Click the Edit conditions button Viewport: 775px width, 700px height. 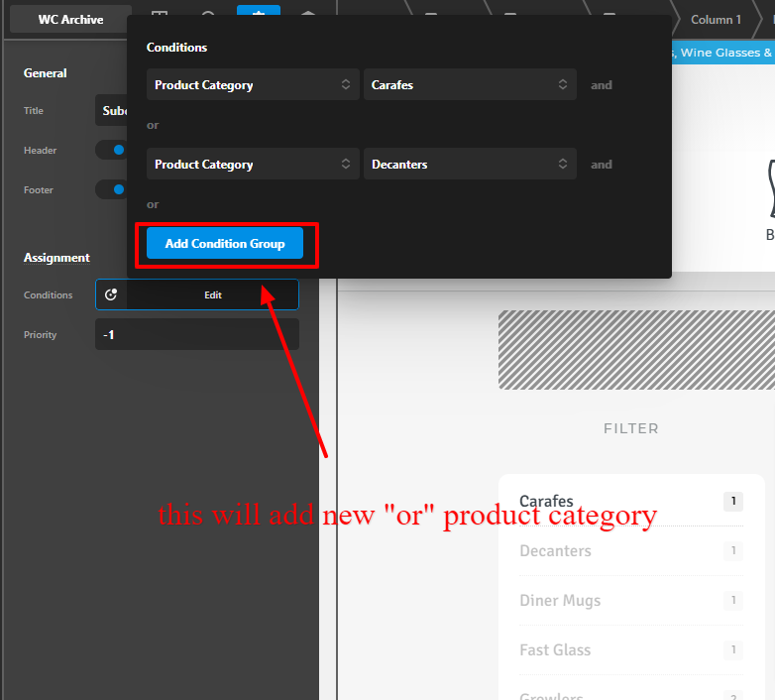[212, 294]
